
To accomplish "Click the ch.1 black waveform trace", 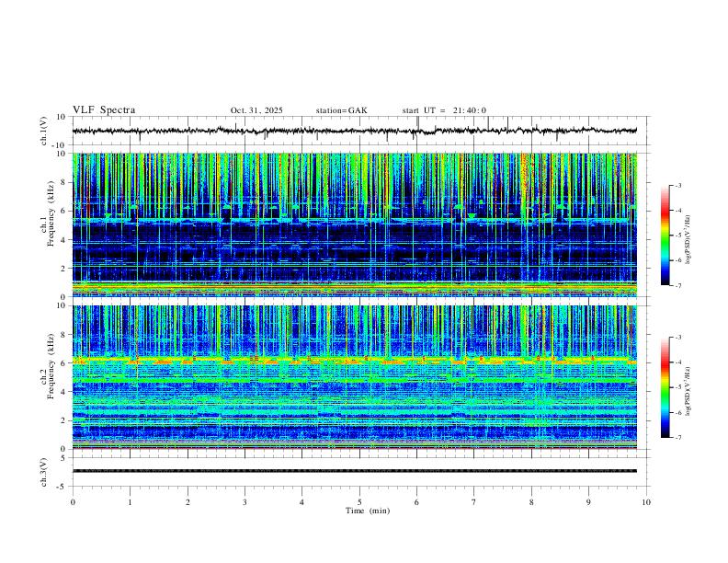I will tap(355, 131).
